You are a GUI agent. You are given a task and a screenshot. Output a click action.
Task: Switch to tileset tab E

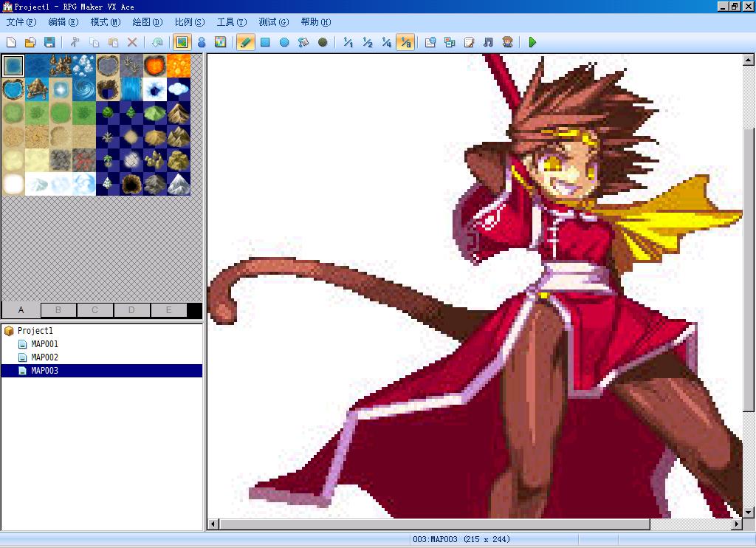click(169, 310)
